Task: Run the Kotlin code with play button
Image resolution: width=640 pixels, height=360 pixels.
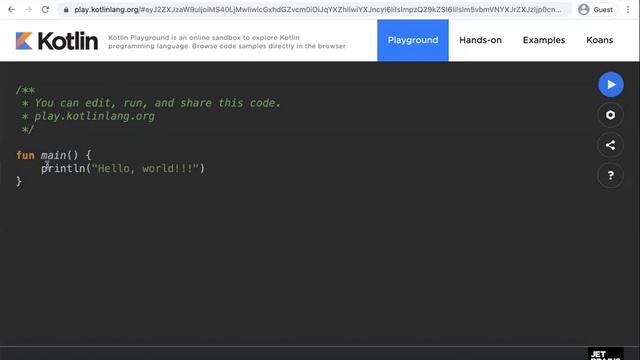Action: [x=611, y=84]
